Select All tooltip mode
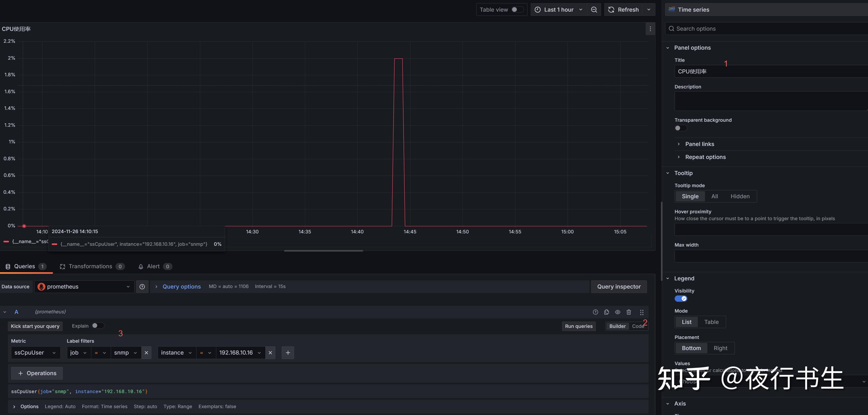 pyautogui.click(x=714, y=196)
